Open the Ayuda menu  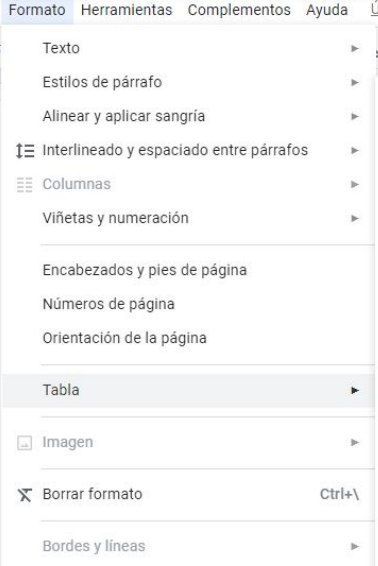(327, 10)
